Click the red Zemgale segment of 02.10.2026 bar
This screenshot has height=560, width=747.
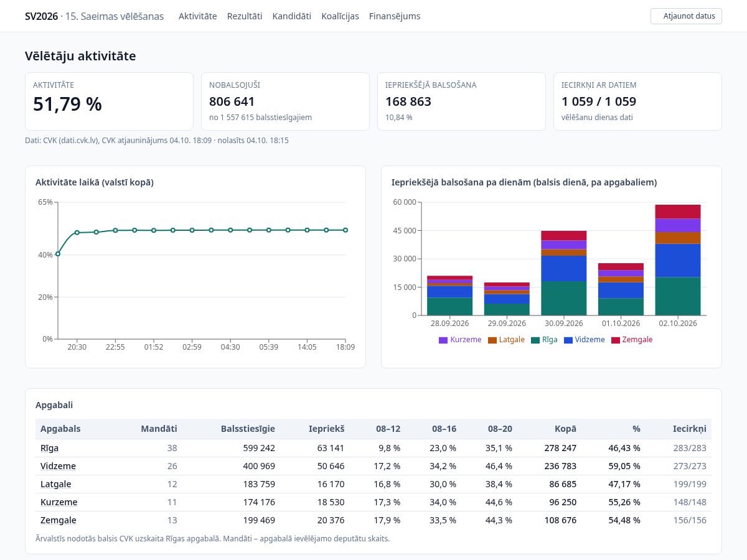tap(678, 212)
